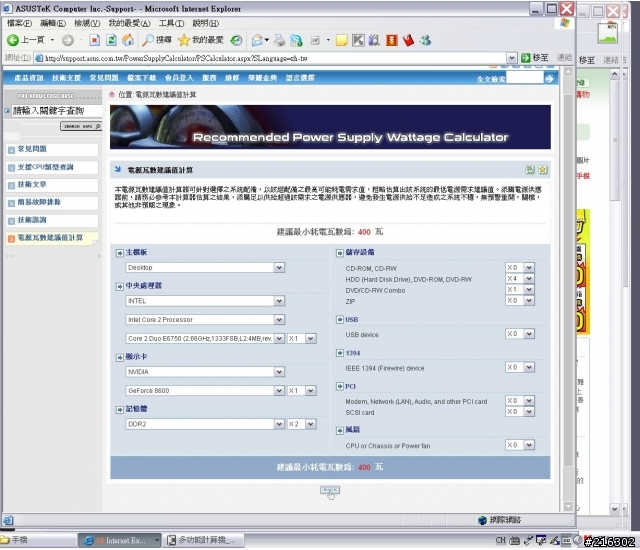Click the IE Back arrow button
This screenshot has height=550, width=640.
coord(13,40)
